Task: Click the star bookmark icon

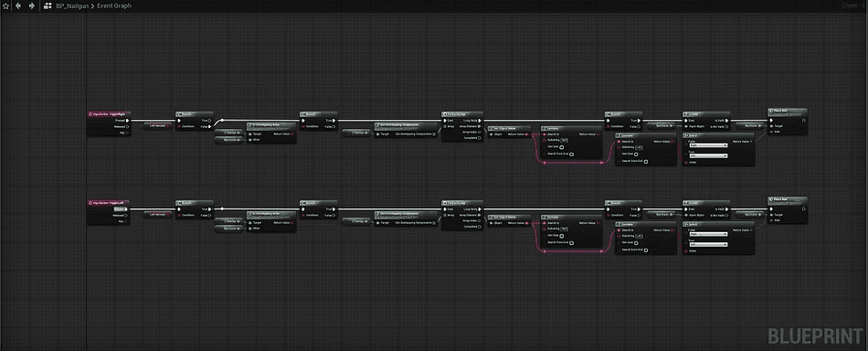Action: click(5, 5)
